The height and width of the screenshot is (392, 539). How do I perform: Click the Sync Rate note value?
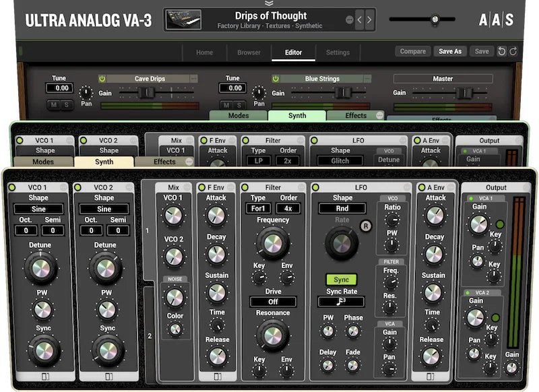[341, 302]
